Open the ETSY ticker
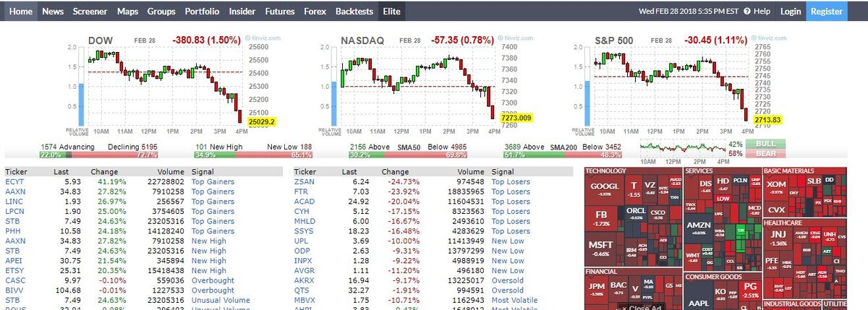The image size is (868, 310). tap(14, 270)
